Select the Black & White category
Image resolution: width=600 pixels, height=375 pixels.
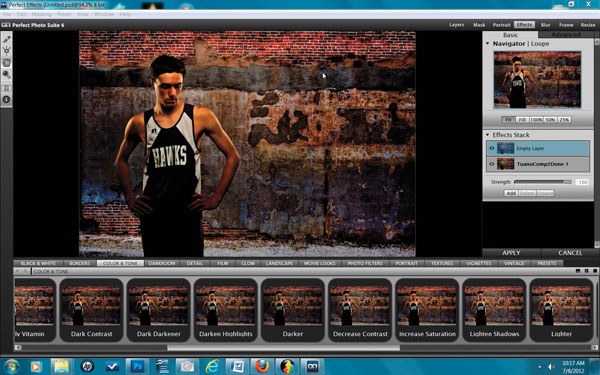[x=38, y=263]
